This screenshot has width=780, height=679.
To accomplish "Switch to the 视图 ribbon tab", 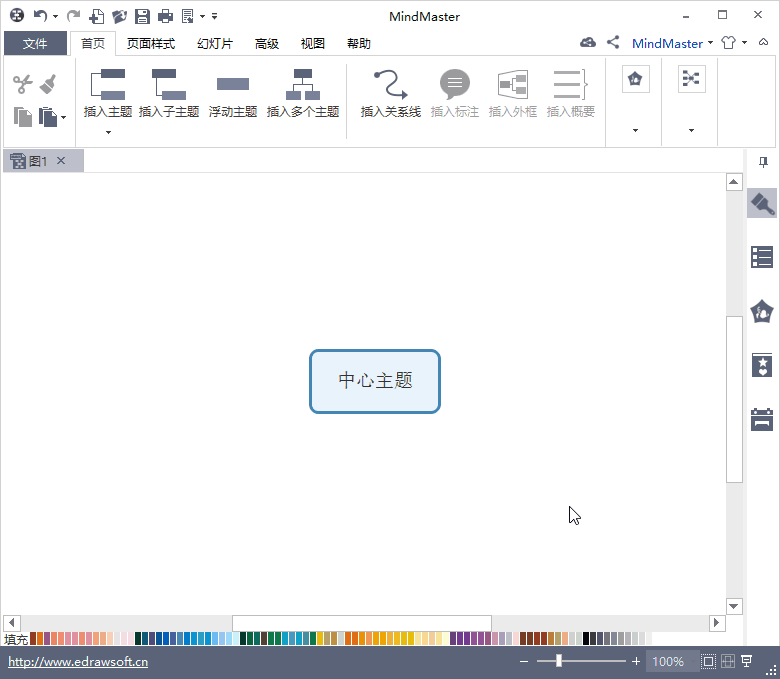I will 312,43.
